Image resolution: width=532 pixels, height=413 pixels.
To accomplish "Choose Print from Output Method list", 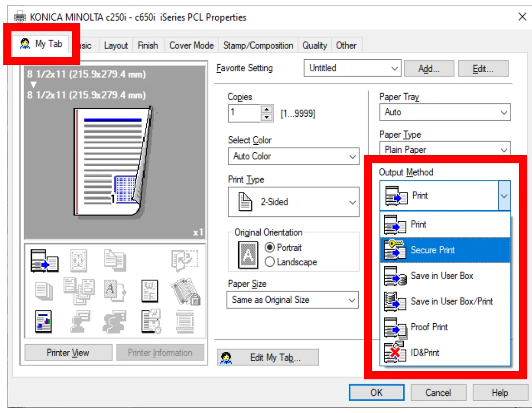I will click(445, 225).
